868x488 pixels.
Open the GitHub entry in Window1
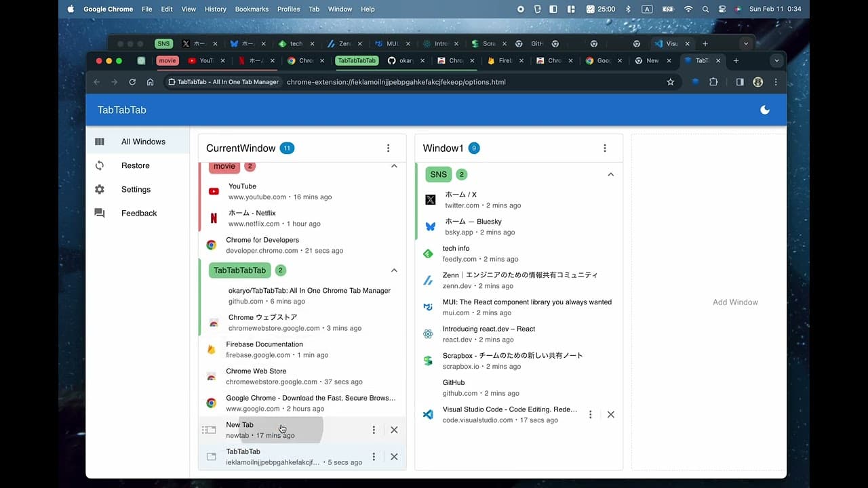coord(519,388)
